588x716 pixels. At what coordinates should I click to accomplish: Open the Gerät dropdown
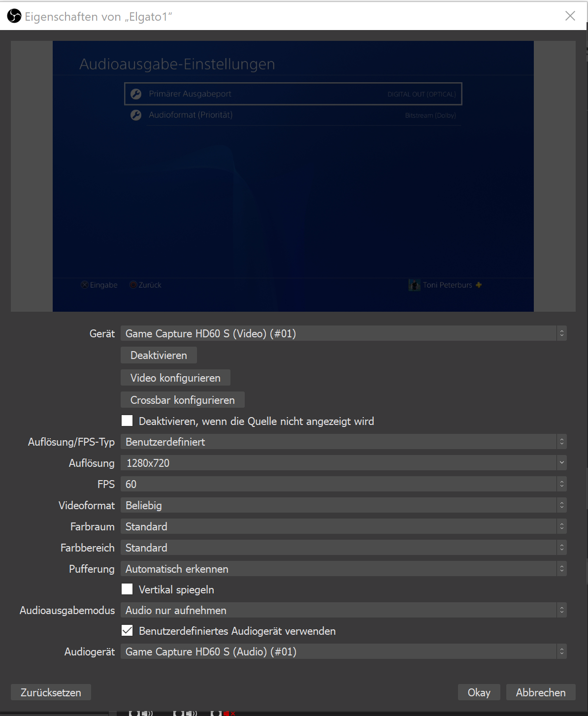[343, 333]
